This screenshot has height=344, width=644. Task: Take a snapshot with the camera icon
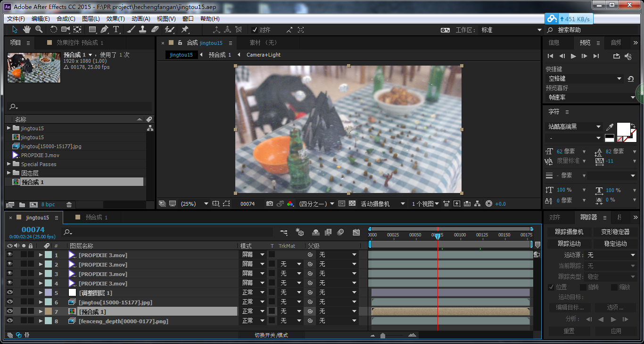pos(270,204)
